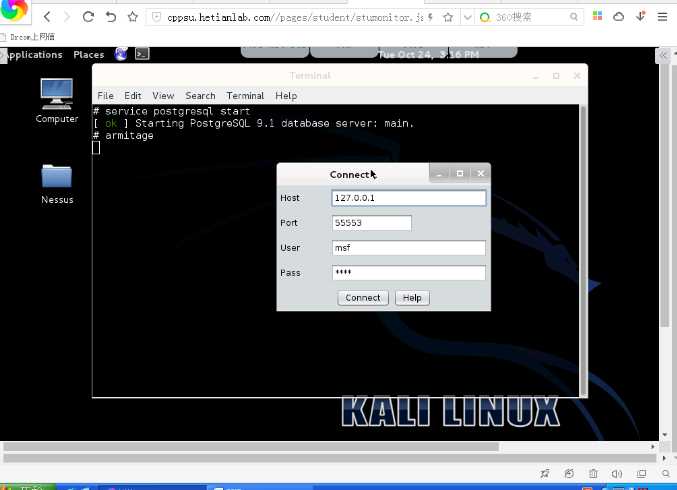Reload the browser page

point(88,17)
